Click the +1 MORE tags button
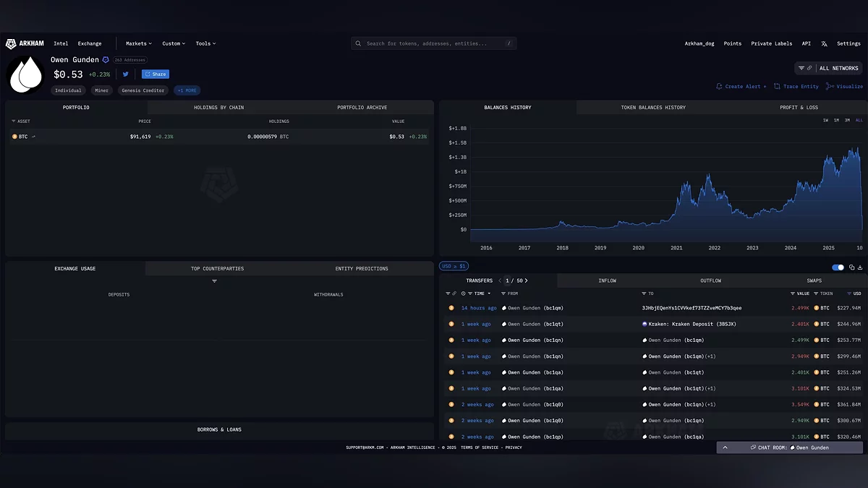Viewport: 868px width, 488px height. click(x=187, y=90)
